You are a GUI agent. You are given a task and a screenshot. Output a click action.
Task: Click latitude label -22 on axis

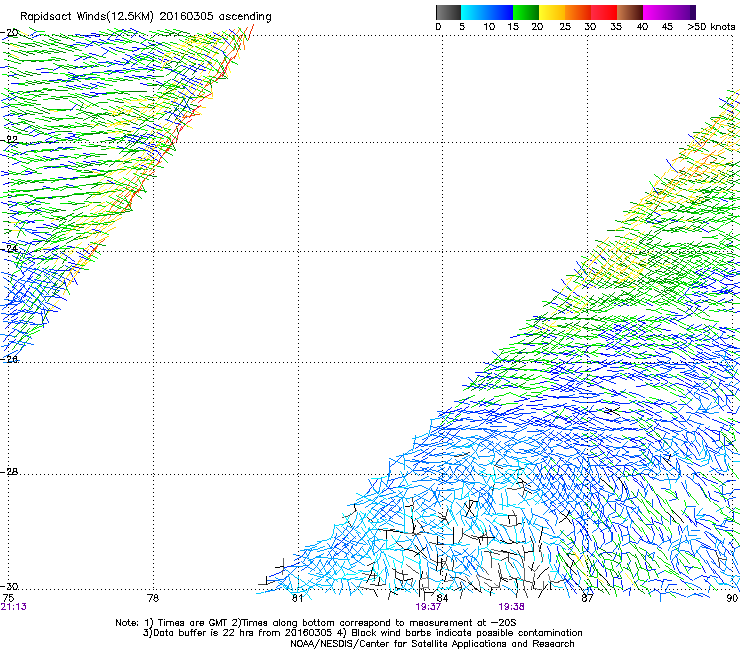[x=10, y=140]
